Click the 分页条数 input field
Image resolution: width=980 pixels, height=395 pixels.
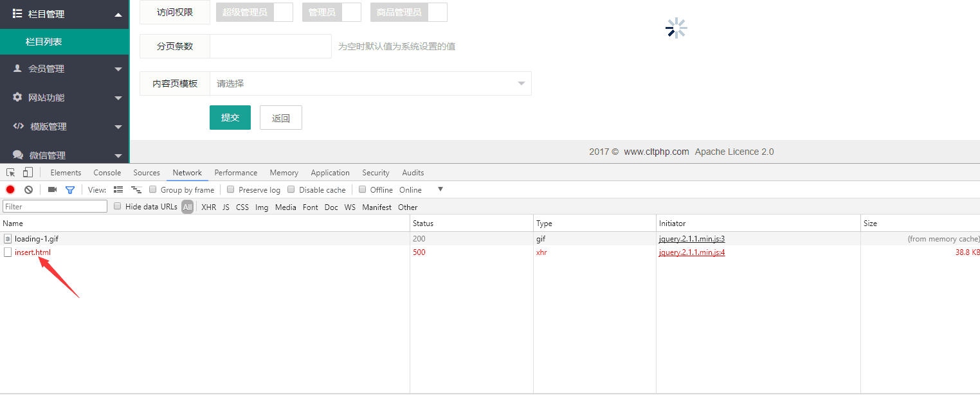coord(271,46)
